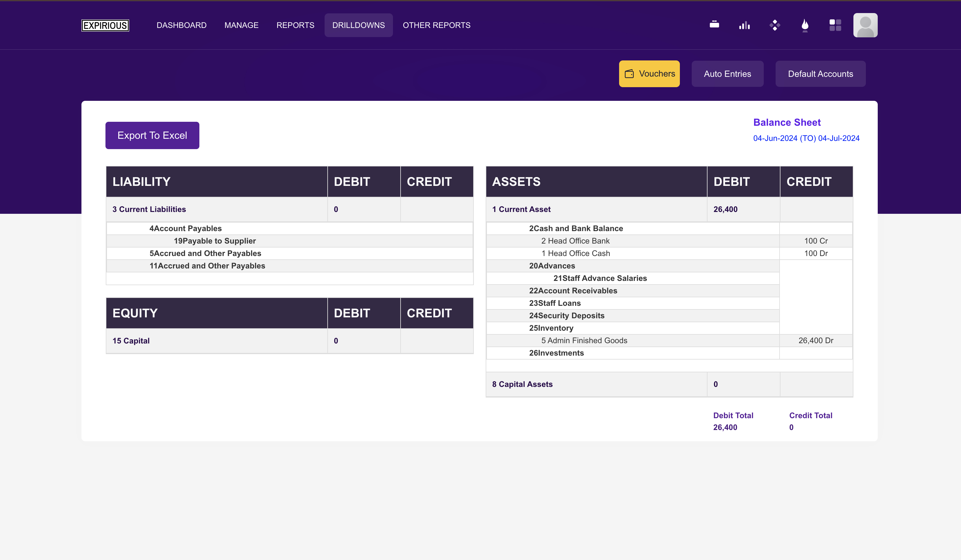
Task: Open Auto Entries
Action: click(727, 74)
